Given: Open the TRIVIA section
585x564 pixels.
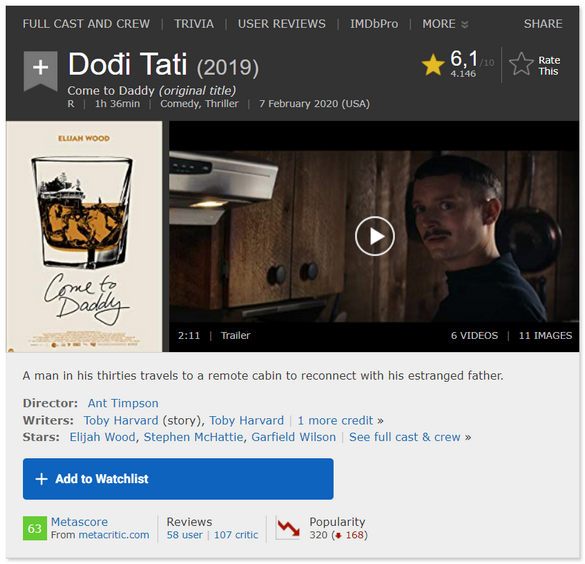Looking at the screenshot, I should 194,24.
